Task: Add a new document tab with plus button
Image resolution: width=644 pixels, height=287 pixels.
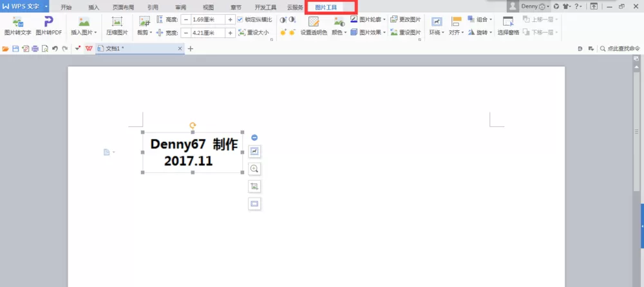Action: pyautogui.click(x=190, y=48)
